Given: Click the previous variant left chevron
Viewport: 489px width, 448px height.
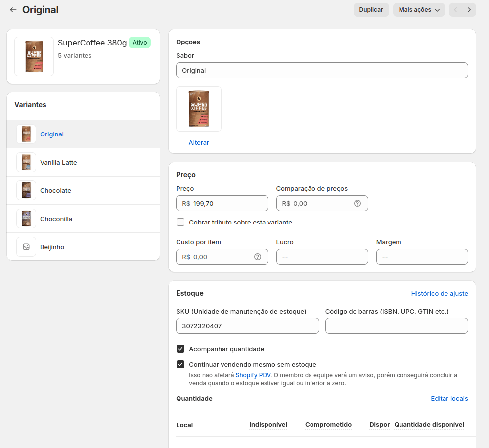Looking at the screenshot, I should coord(456,10).
